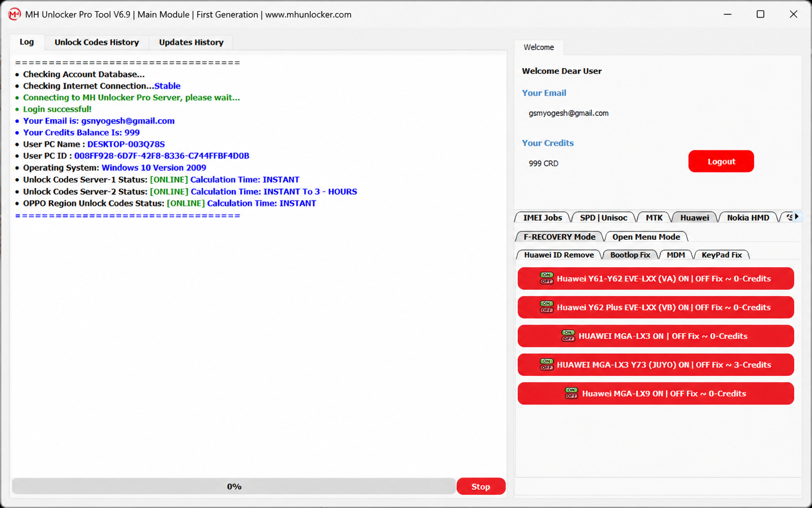The height and width of the screenshot is (508, 812).
Task: Click "Windows 10 Version 2009" in log
Action: [x=154, y=167]
